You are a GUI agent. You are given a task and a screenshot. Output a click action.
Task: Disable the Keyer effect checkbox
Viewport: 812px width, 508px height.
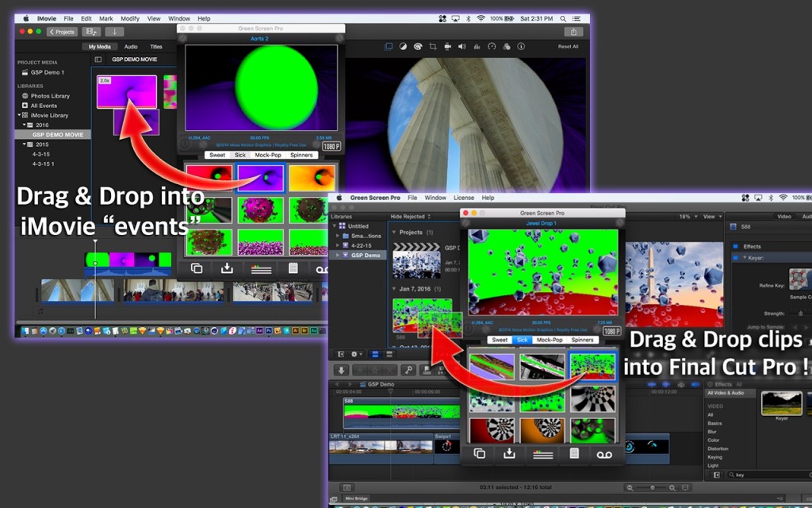[735, 257]
